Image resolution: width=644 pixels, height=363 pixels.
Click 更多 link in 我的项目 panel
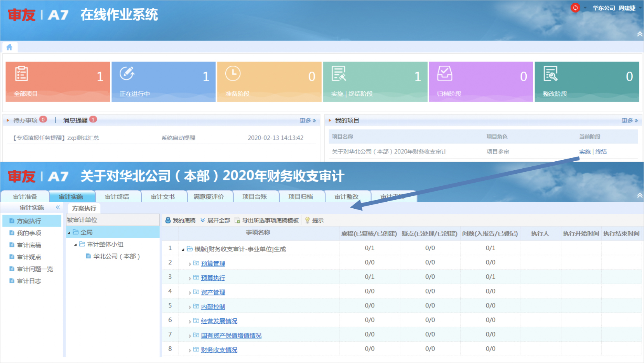tap(629, 120)
